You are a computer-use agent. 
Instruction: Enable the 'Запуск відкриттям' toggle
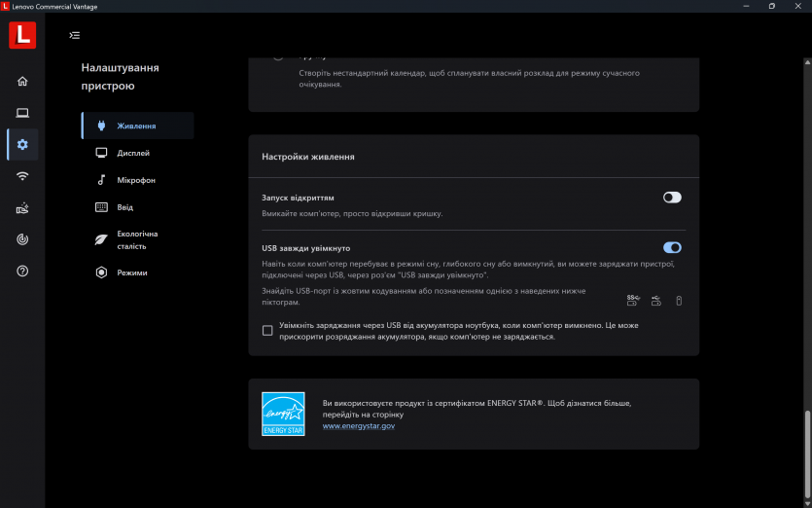672,198
